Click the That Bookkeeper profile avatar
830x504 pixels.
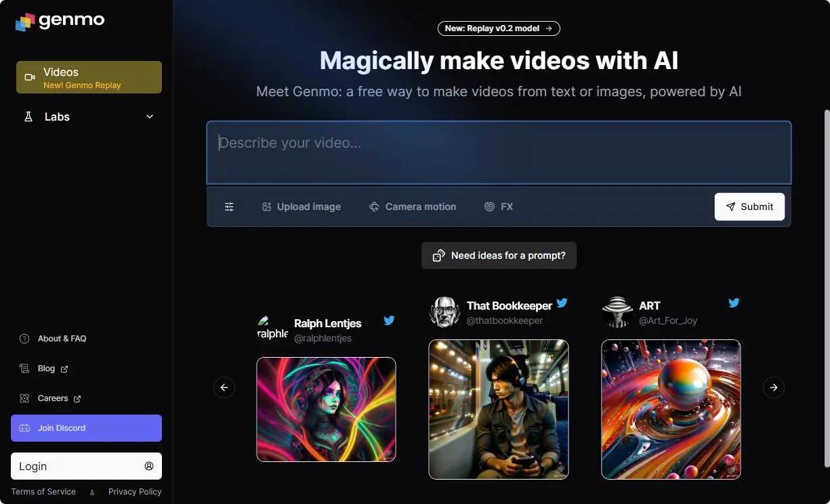point(444,312)
